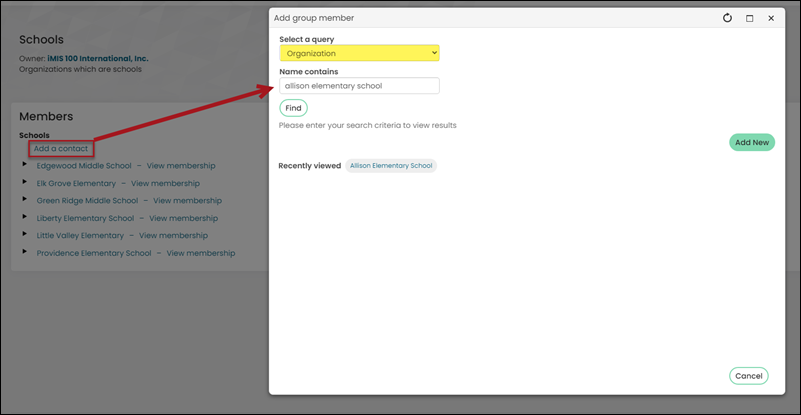Click the 'Recently viewed' label
Viewport: 801px width, 415px height.
pos(310,166)
